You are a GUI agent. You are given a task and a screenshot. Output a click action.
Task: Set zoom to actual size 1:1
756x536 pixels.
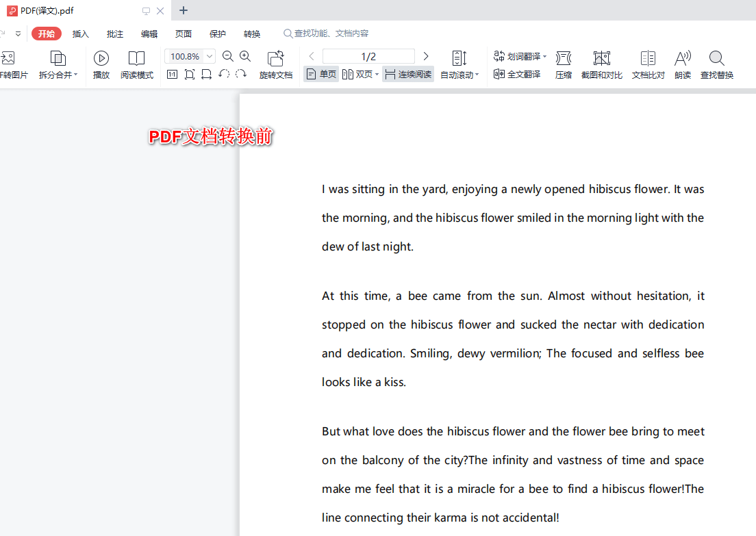(172, 74)
